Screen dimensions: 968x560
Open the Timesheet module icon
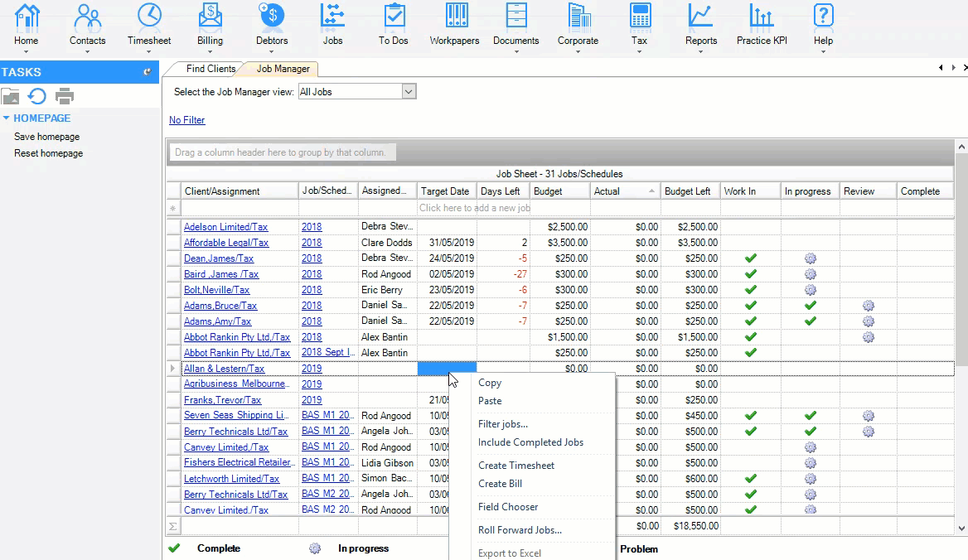pyautogui.click(x=149, y=17)
